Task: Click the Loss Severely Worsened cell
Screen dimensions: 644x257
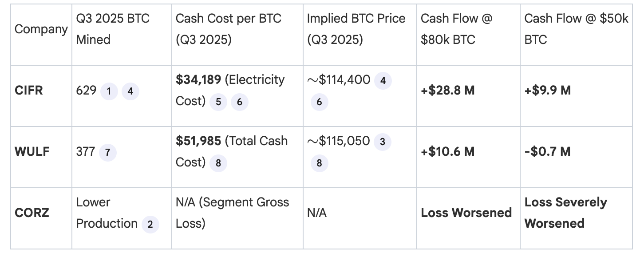Action: coord(565,213)
